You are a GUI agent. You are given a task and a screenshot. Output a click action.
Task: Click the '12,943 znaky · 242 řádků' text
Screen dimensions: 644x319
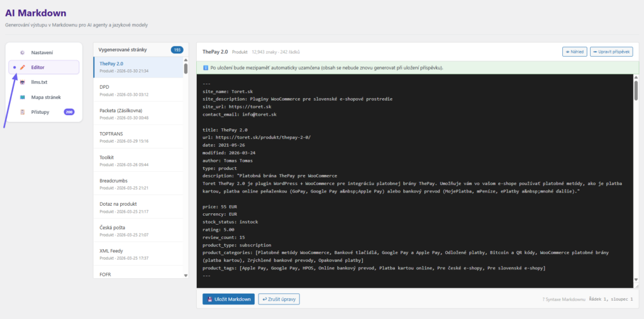[x=275, y=52]
